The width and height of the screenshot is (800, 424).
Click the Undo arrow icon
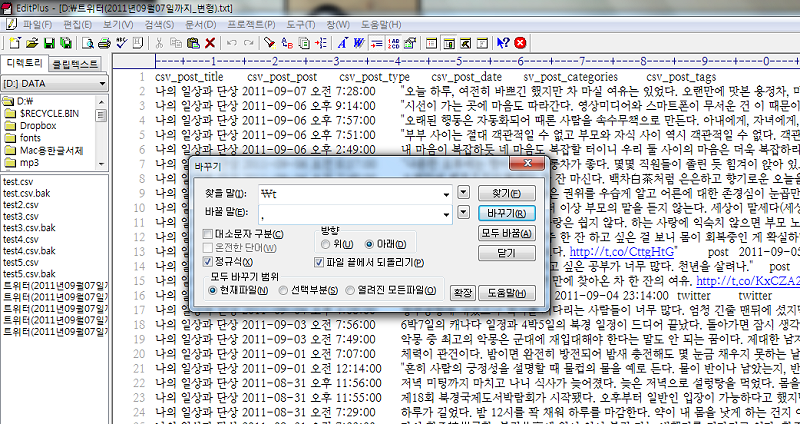[232, 43]
